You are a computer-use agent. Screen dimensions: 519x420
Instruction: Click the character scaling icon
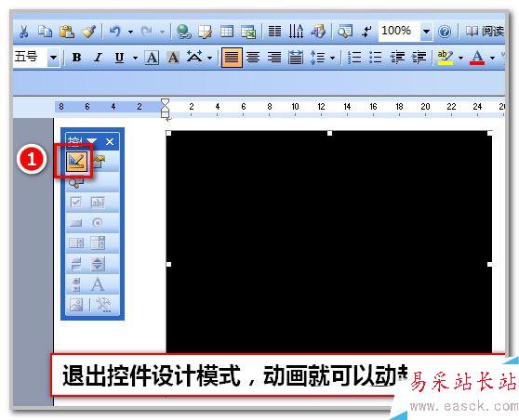click(194, 57)
